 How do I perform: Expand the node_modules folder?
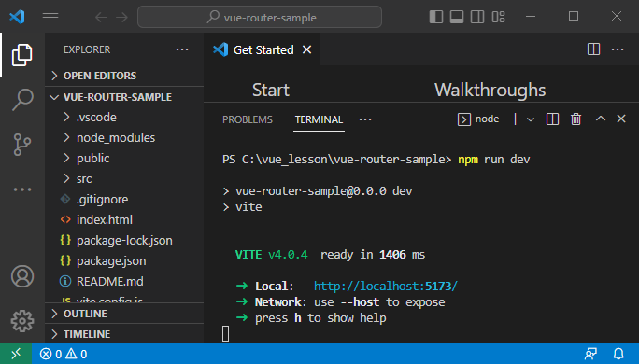124,137
